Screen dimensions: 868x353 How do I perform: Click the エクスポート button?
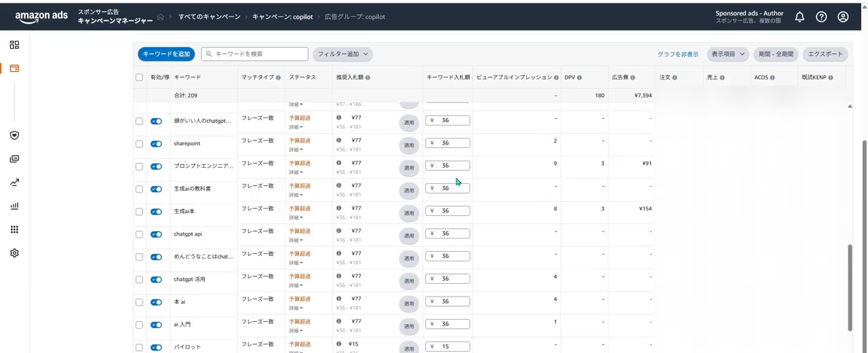(x=825, y=54)
